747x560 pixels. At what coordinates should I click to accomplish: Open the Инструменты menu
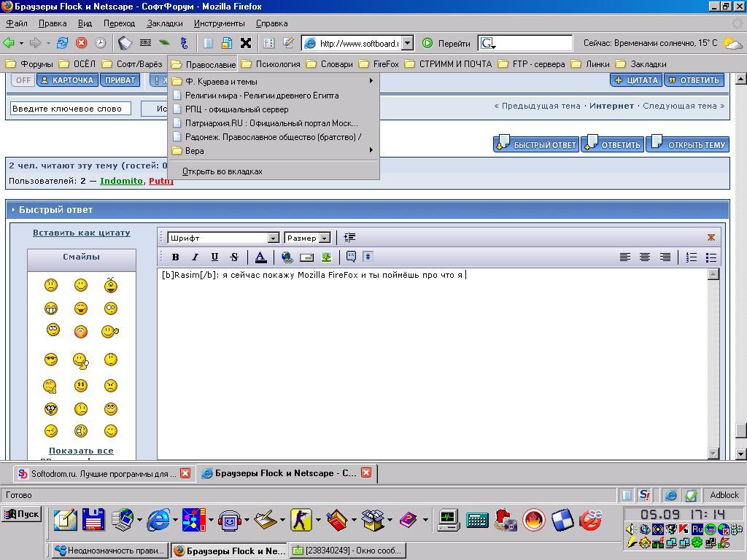[219, 23]
